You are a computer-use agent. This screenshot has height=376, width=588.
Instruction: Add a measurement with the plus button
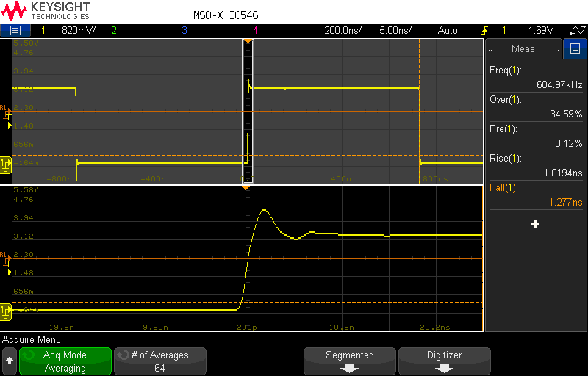click(536, 224)
